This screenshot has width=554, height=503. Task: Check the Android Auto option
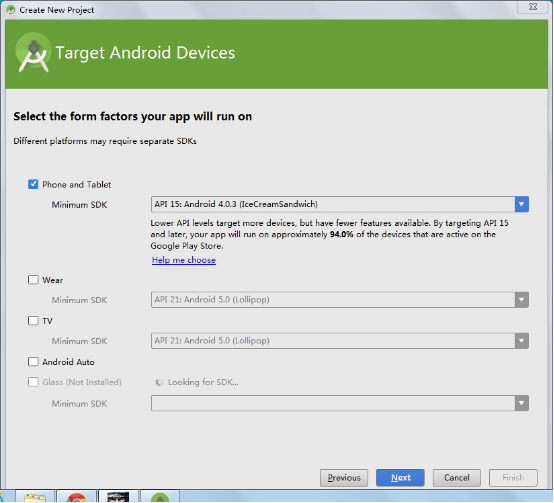(x=33, y=362)
